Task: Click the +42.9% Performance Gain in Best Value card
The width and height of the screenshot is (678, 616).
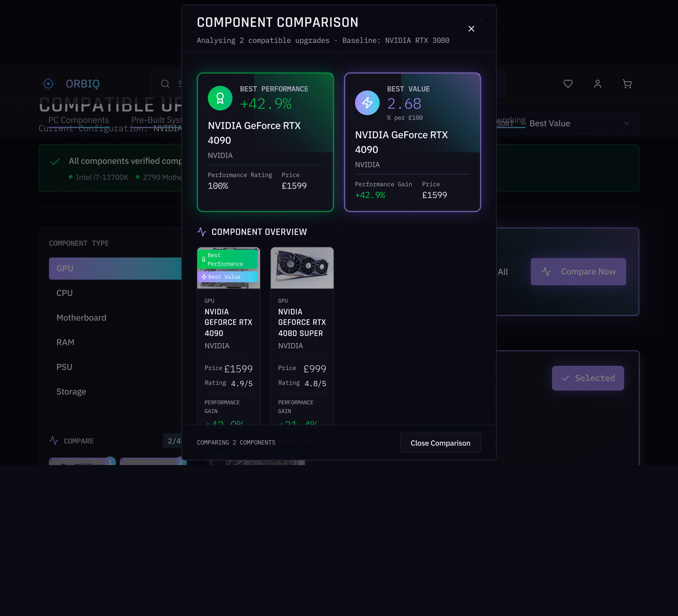Action: coord(370,195)
